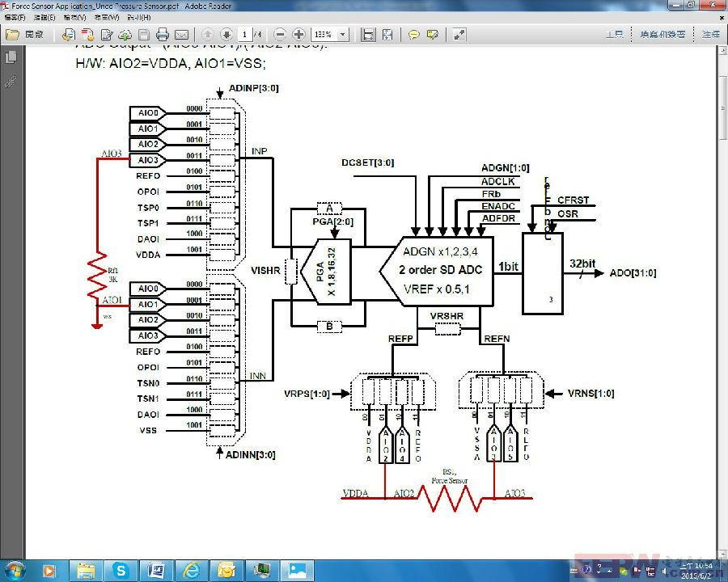Screen dimensions: 728x582
Task: Click the 'ADO[31:0]' output label
Action: (633, 273)
